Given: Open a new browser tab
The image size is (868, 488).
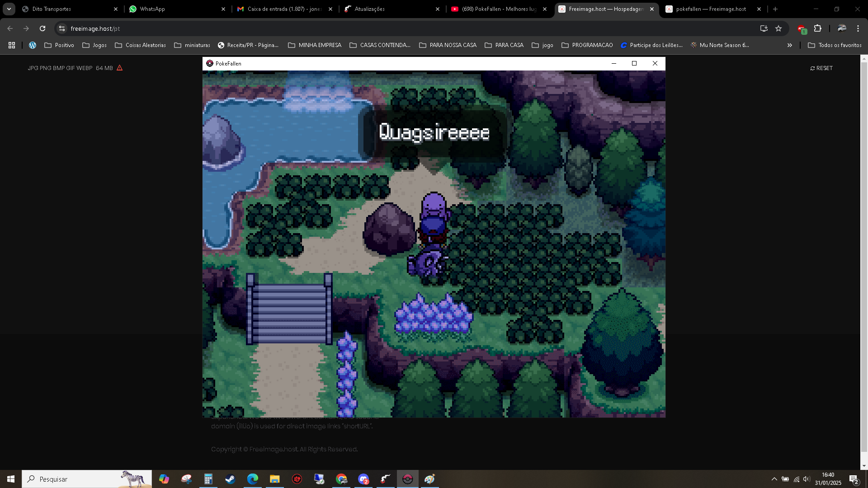Looking at the screenshot, I should [x=775, y=9].
